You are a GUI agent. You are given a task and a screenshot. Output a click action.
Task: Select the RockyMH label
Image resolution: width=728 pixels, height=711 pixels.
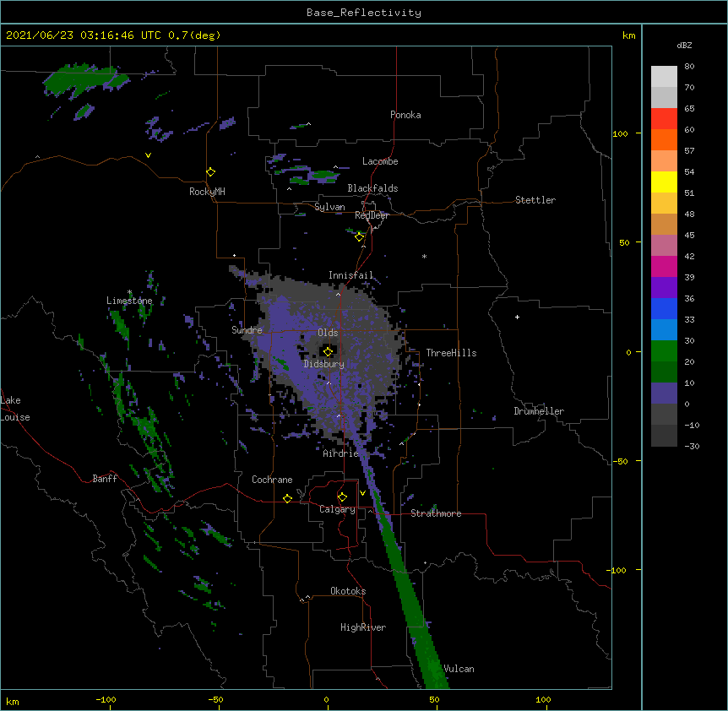pyautogui.click(x=207, y=192)
